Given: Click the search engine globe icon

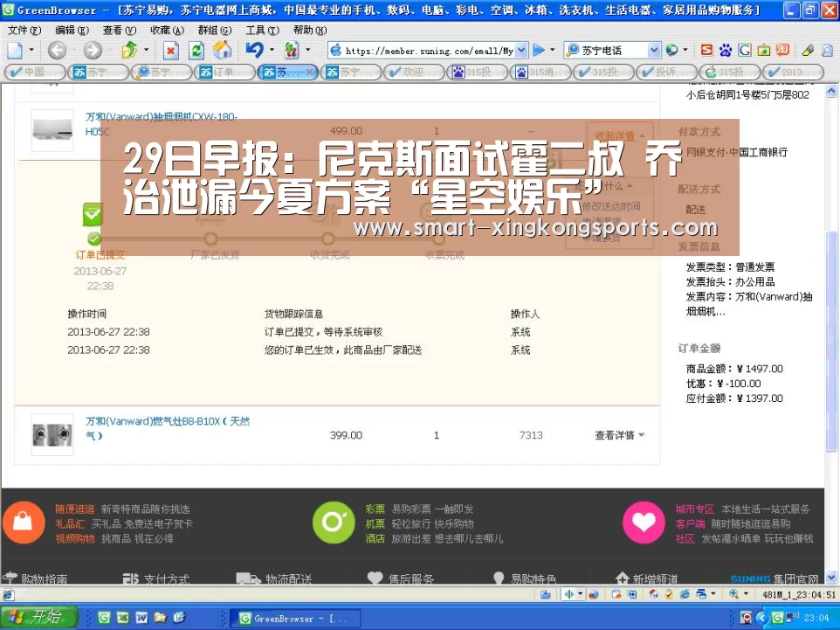Looking at the screenshot, I should coord(671,51).
